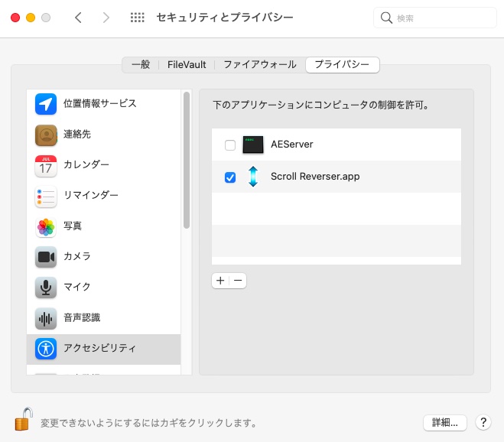Select 音声認識 in the sidebar
The image size is (504, 442).
coord(103,319)
